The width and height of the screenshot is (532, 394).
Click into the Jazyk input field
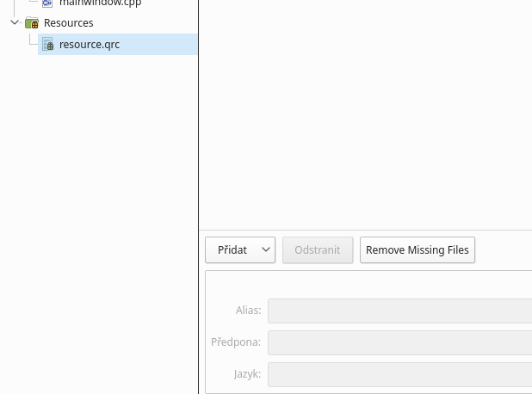point(399,374)
